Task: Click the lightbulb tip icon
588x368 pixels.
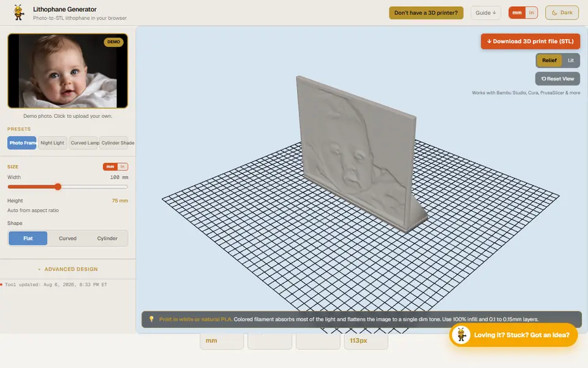Action: point(151,319)
